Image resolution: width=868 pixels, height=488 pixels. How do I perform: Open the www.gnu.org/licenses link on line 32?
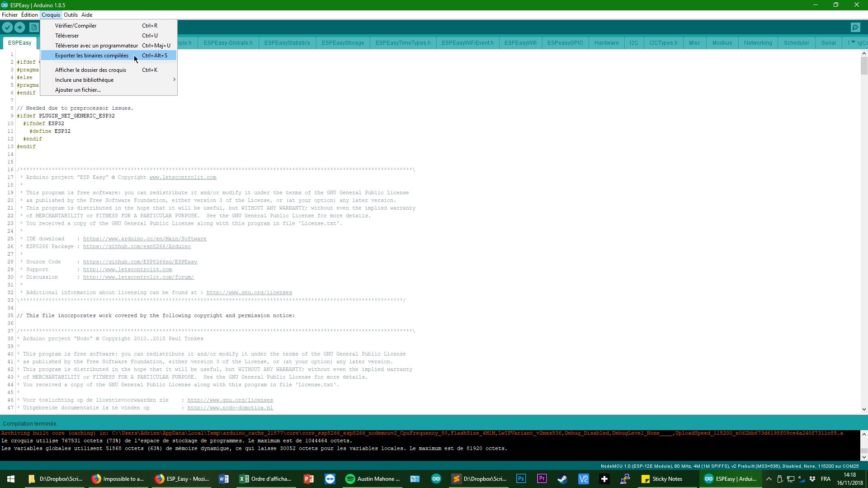pyautogui.click(x=249, y=293)
